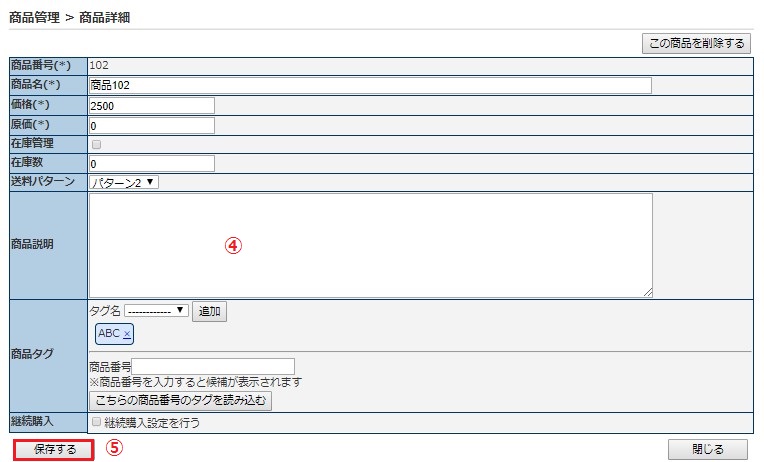The height and width of the screenshot is (462, 764).
Task: Click この商品を削除する button
Action: (696, 43)
